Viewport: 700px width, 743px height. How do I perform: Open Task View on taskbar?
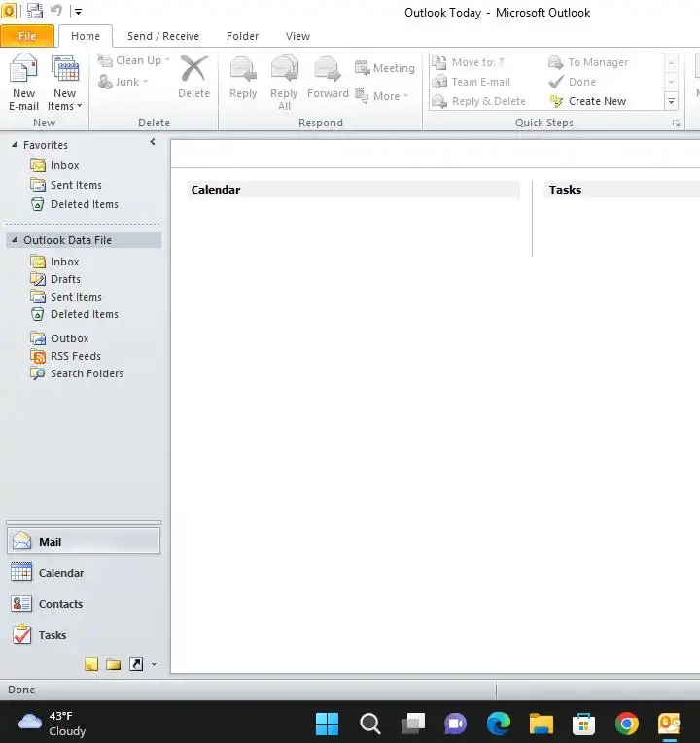[x=413, y=724]
